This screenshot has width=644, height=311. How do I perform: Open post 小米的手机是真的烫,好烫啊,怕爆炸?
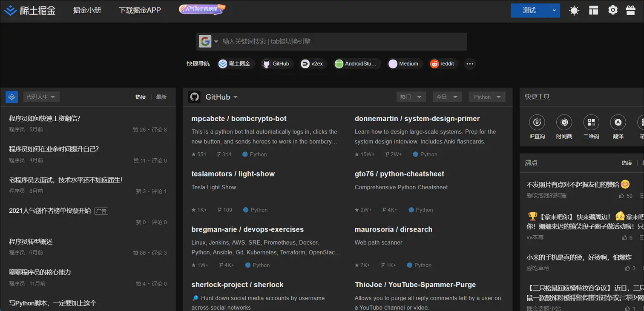579,257
